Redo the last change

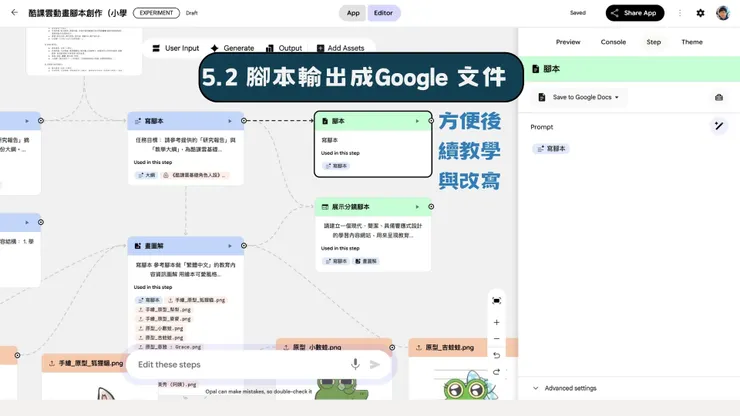point(496,372)
